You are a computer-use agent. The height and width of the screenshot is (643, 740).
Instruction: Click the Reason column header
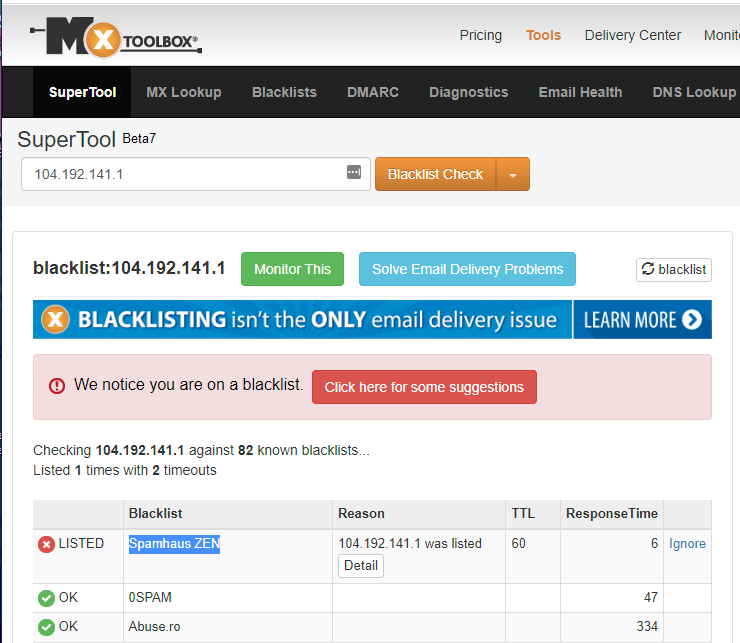pyautogui.click(x=361, y=514)
